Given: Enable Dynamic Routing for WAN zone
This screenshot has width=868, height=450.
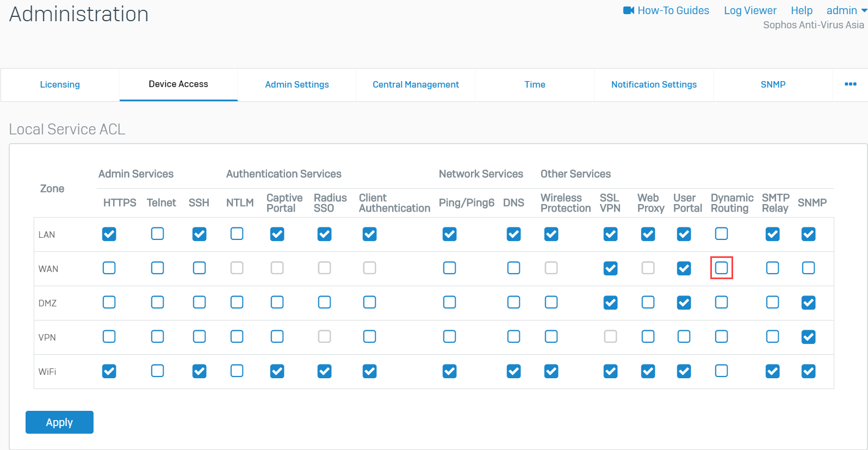Looking at the screenshot, I should click(721, 268).
